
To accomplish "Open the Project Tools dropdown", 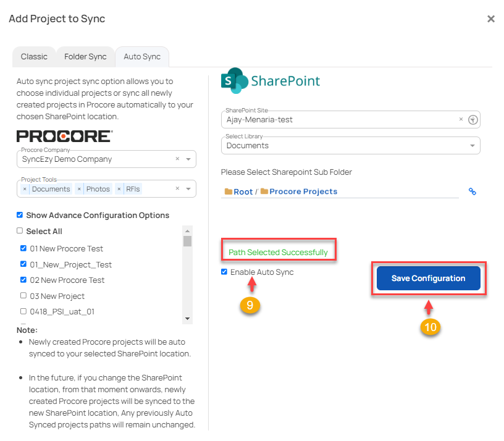I will [x=188, y=189].
